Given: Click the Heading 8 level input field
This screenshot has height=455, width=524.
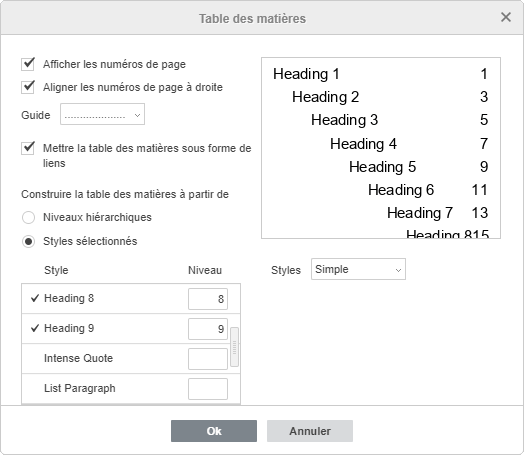Looking at the screenshot, I should pos(208,299).
